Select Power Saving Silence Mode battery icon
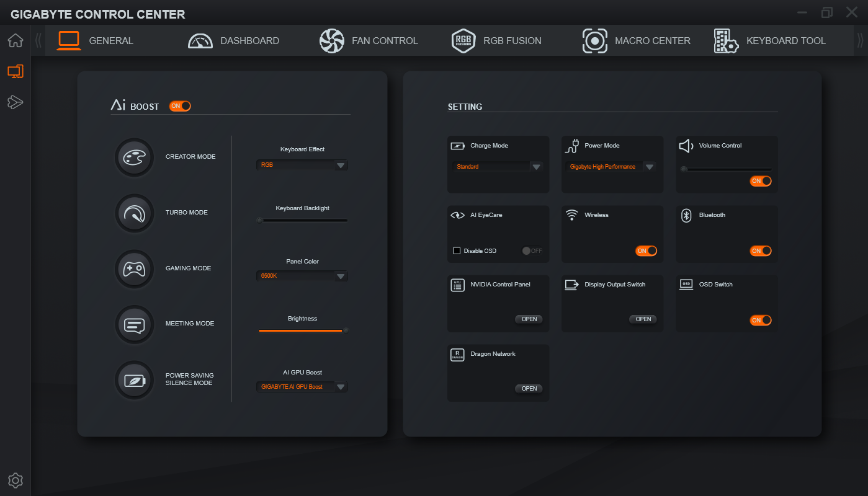 pos(134,380)
